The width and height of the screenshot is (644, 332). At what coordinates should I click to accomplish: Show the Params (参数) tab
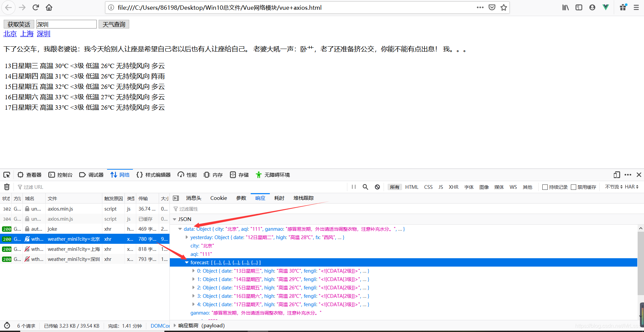coord(241,198)
